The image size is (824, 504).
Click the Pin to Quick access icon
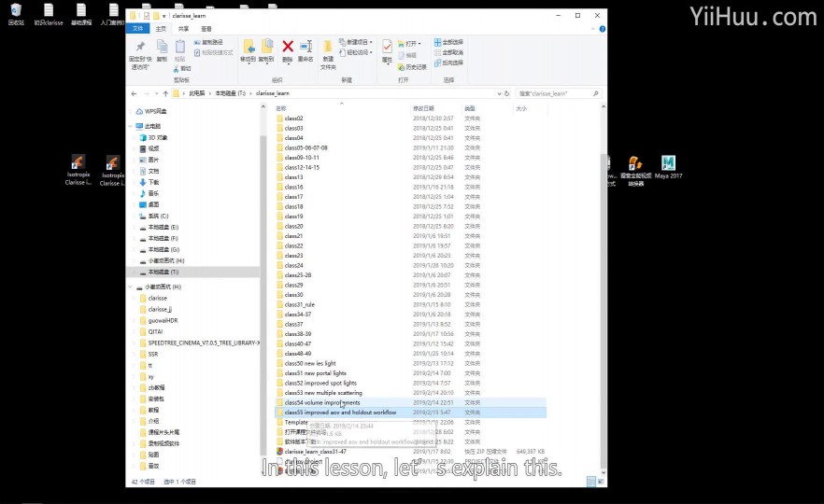tap(140, 47)
